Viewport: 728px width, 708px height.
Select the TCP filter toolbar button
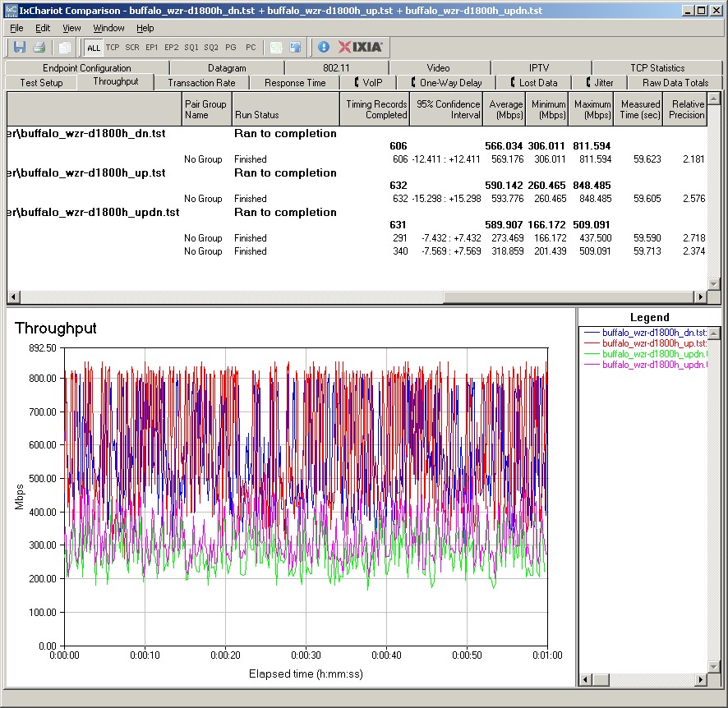(x=113, y=48)
